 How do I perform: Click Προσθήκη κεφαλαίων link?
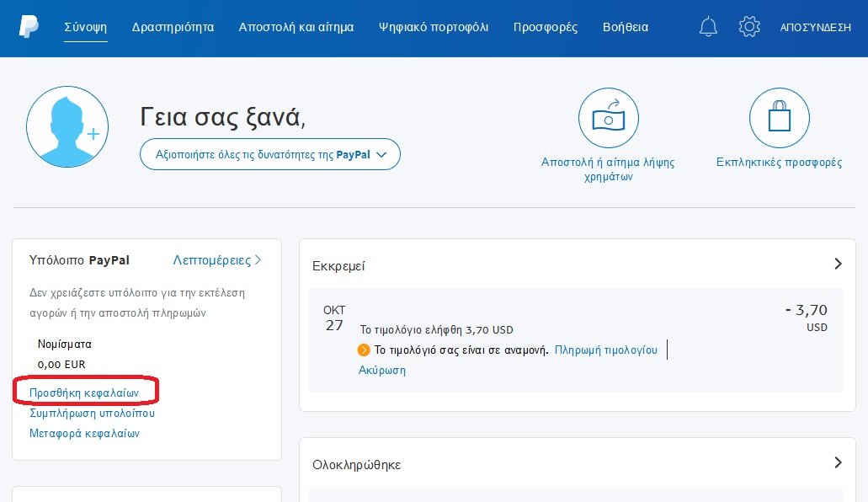click(84, 393)
